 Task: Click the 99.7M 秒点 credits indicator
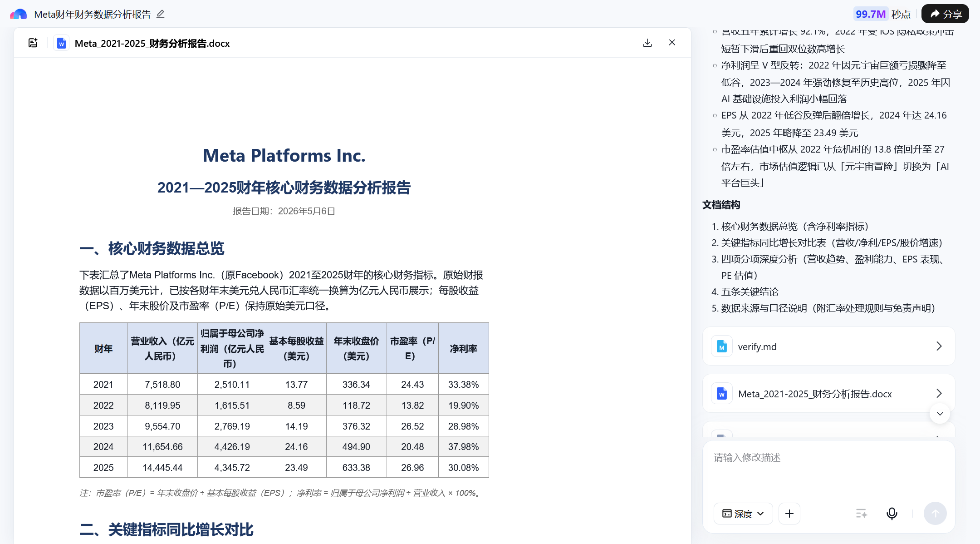point(882,14)
